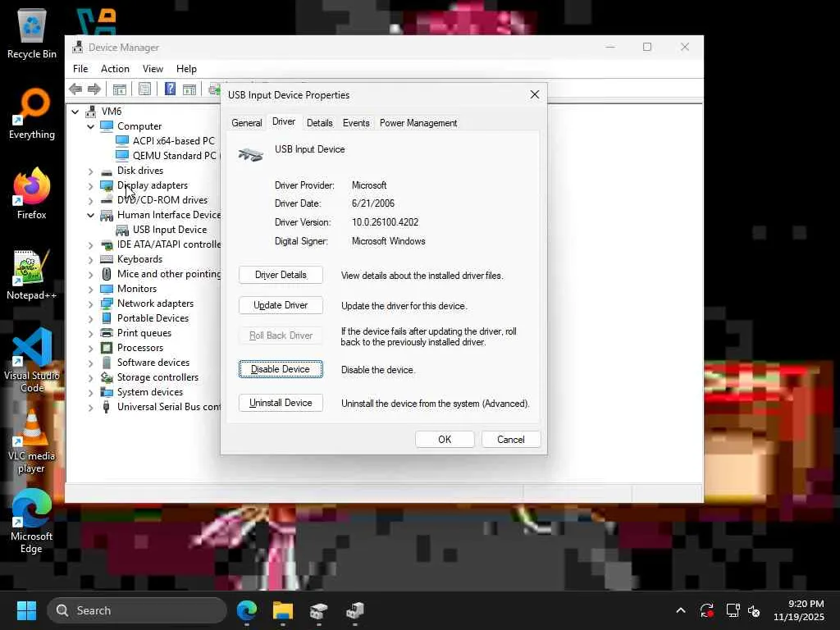Show hidden tray icons chevron
The width and height of the screenshot is (840, 630).
pyautogui.click(x=680, y=610)
